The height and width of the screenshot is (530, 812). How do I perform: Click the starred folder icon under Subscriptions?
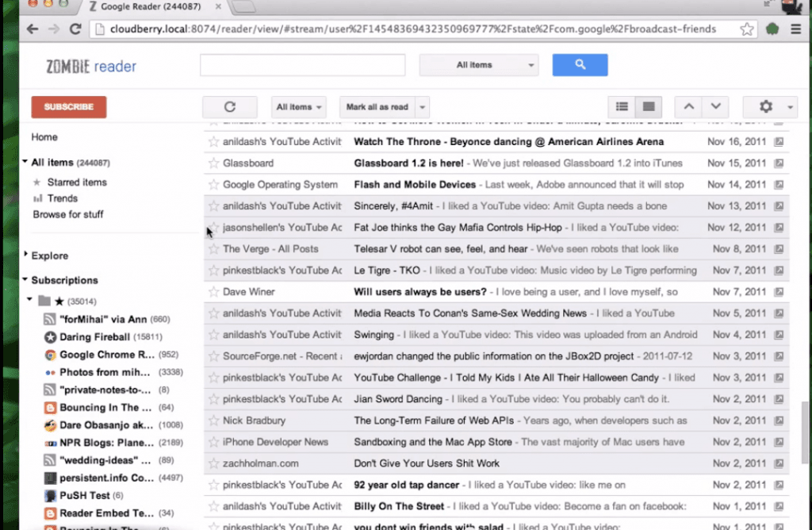[x=44, y=301]
